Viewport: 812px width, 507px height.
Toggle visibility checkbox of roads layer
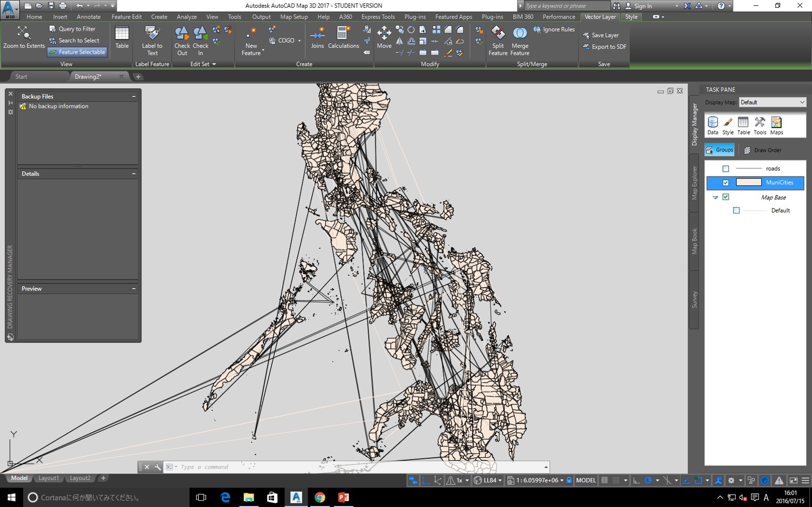tap(726, 168)
